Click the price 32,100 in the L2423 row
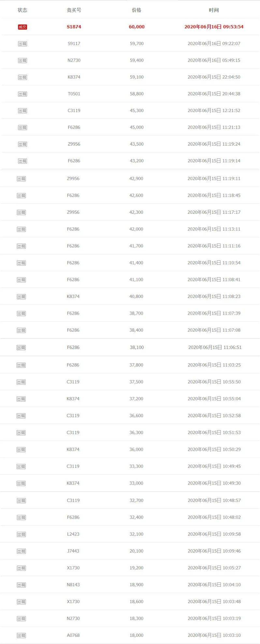This screenshot has height=644, width=260. tap(137, 534)
